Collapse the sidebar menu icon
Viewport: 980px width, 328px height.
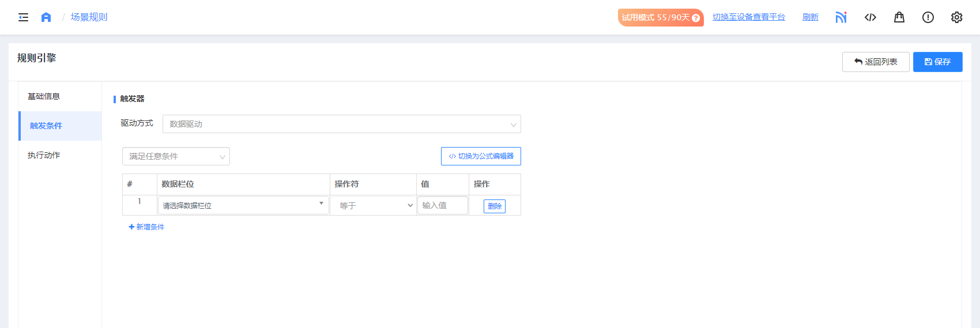23,17
